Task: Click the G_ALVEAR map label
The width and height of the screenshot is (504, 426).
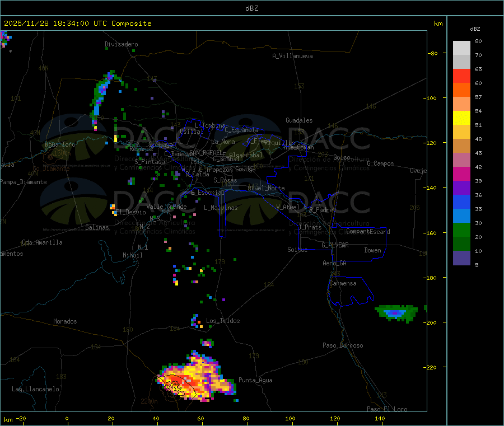Action: tap(335, 245)
